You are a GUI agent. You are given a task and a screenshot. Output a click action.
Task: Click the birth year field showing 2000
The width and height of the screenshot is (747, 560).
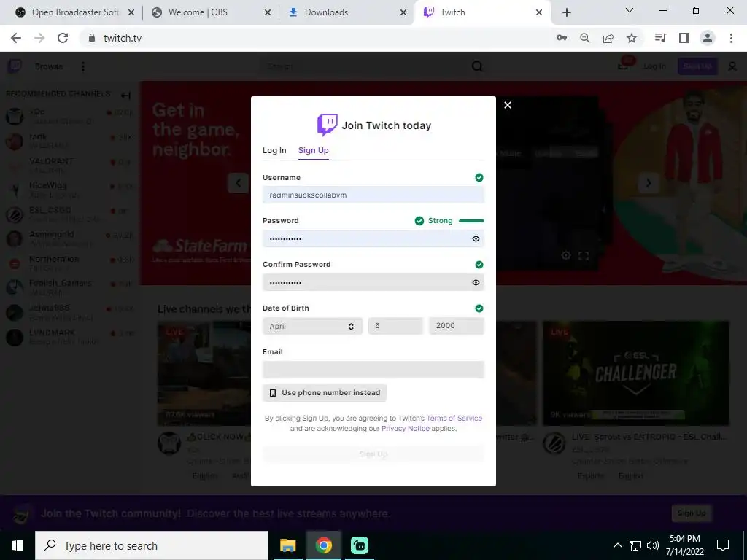click(457, 326)
